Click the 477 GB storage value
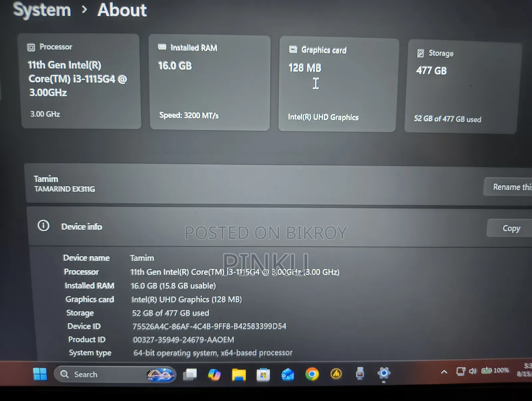The image size is (532, 401). coord(431,71)
